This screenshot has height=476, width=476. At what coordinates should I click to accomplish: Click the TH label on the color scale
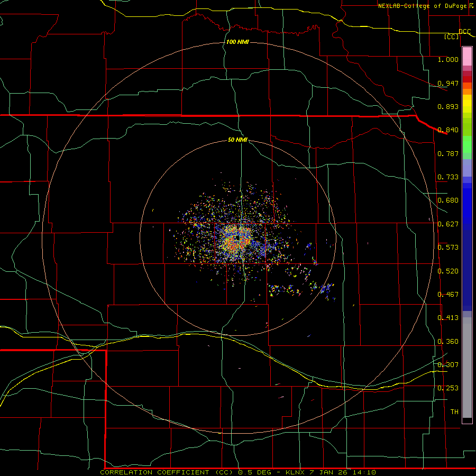[454, 412]
